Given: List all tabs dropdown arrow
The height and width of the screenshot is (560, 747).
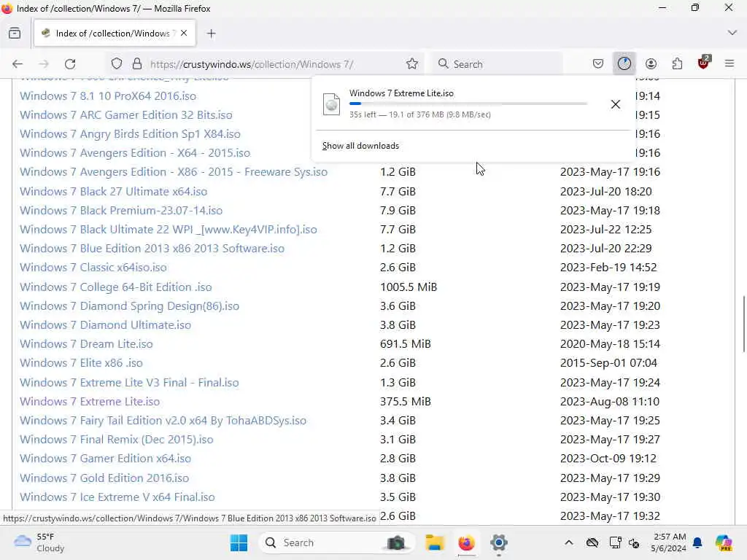Looking at the screenshot, I should pyautogui.click(x=732, y=33).
